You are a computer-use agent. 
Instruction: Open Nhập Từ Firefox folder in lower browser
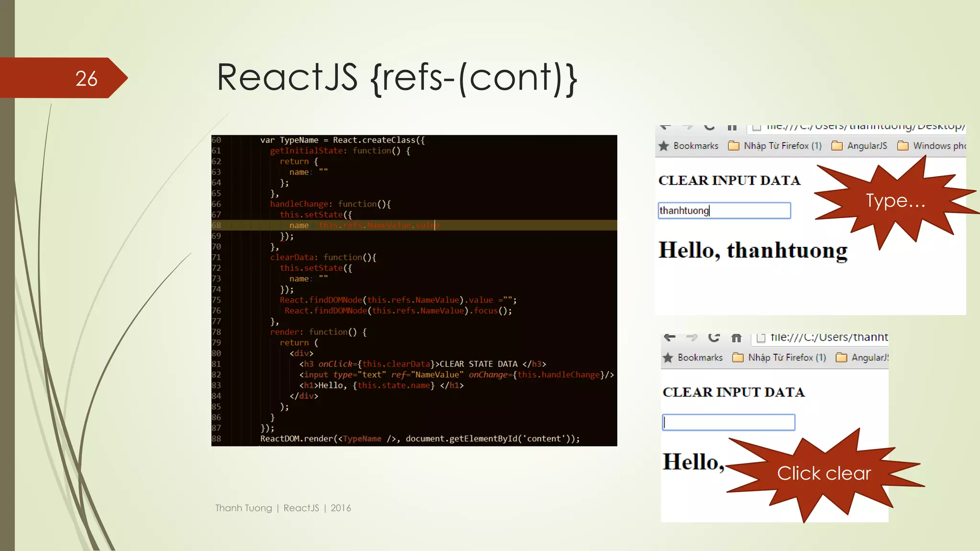[x=779, y=358]
